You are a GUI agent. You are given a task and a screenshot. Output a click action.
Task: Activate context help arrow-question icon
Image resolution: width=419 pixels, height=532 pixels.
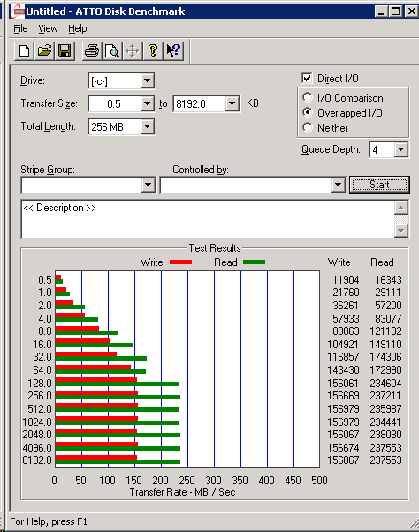click(x=173, y=51)
